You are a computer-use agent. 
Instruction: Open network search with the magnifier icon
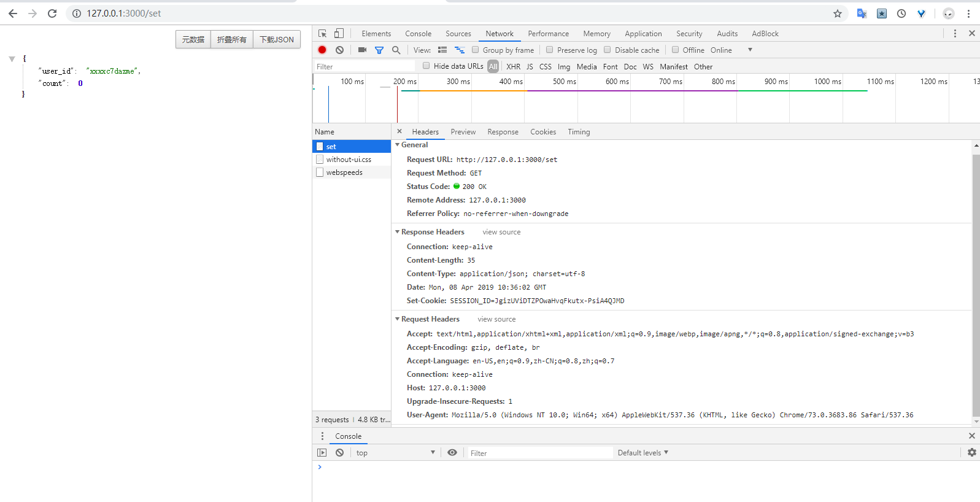pyautogui.click(x=396, y=50)
